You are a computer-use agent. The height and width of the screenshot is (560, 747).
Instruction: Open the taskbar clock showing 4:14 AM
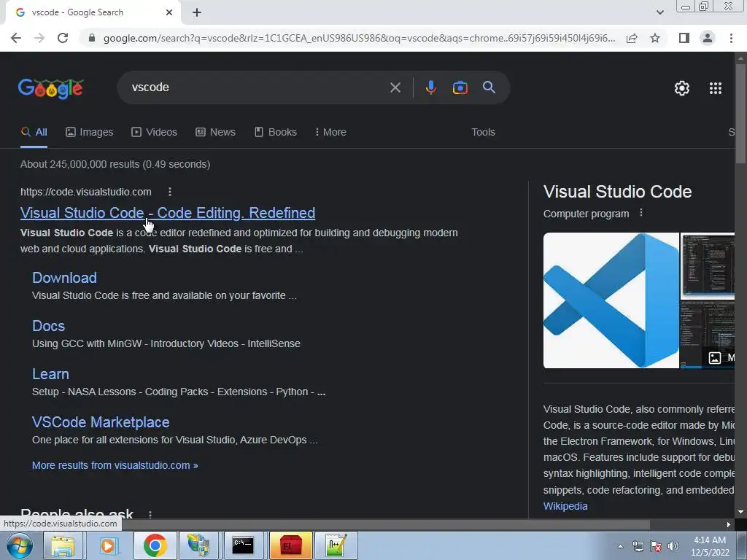(x=710, y=546)
